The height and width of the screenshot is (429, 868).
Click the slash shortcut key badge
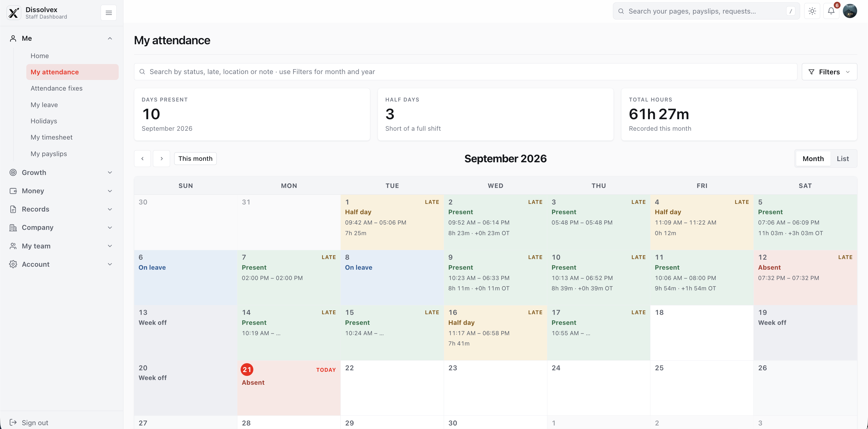[x=791, y=11]
